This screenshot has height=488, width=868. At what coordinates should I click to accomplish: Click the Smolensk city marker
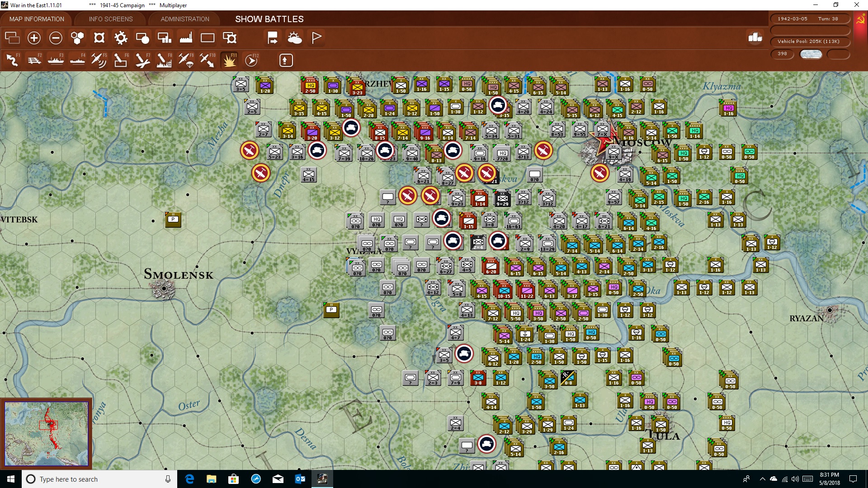pos(164,288)
